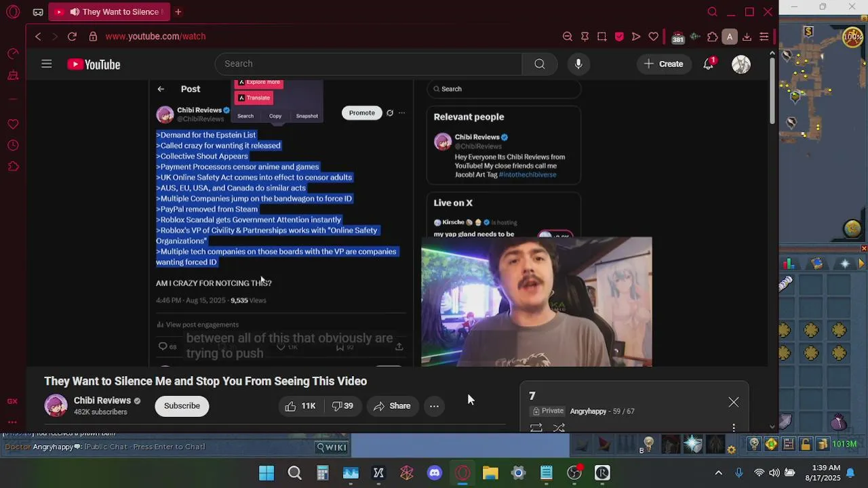Take a snapshot with capture icon
The image size is (868, 488).
[602, 37]
